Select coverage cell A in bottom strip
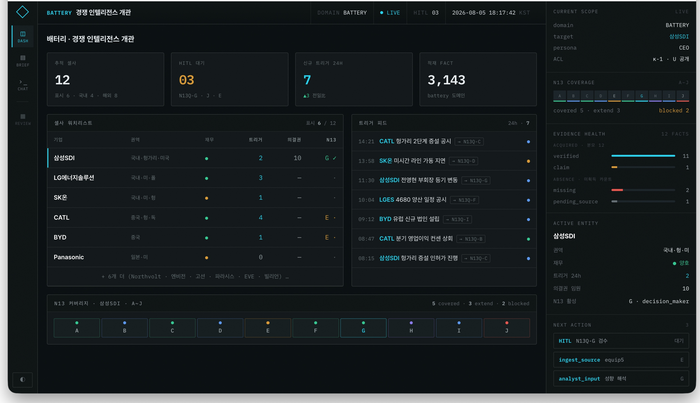The width and height of the screenshot is (700, 403). pos(77,328)
